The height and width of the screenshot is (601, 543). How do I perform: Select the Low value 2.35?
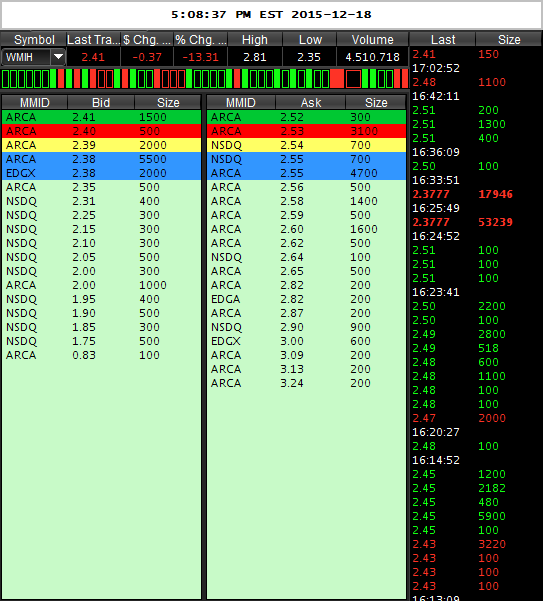309,57
